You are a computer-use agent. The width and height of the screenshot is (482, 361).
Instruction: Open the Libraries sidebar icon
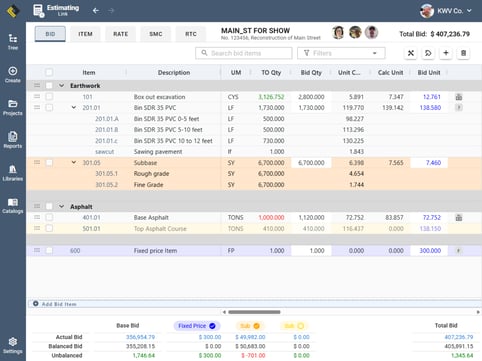coord(13,173)
